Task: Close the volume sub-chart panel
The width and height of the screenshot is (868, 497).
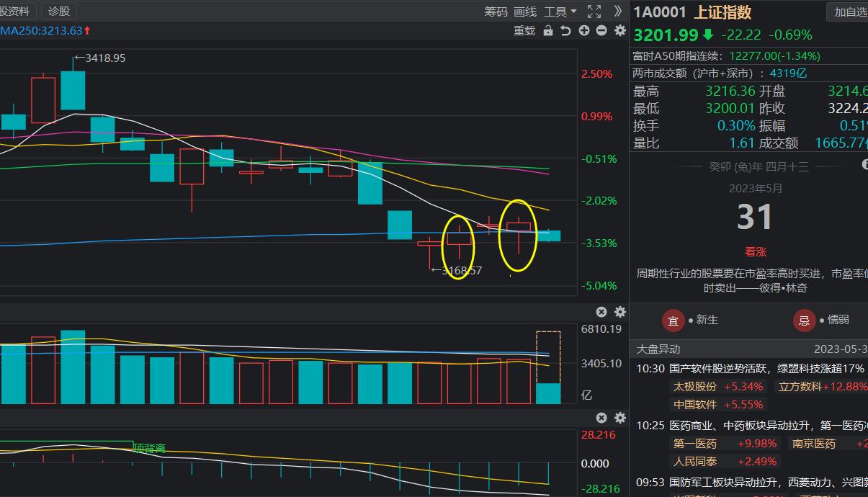Action: click(601, 312)
